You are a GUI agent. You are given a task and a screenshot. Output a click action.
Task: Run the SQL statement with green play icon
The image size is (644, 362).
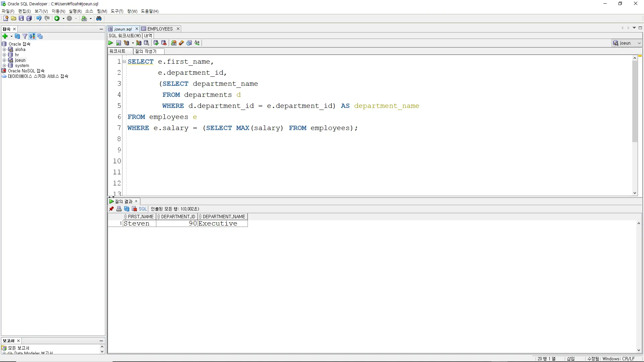(x=111, y=43)
